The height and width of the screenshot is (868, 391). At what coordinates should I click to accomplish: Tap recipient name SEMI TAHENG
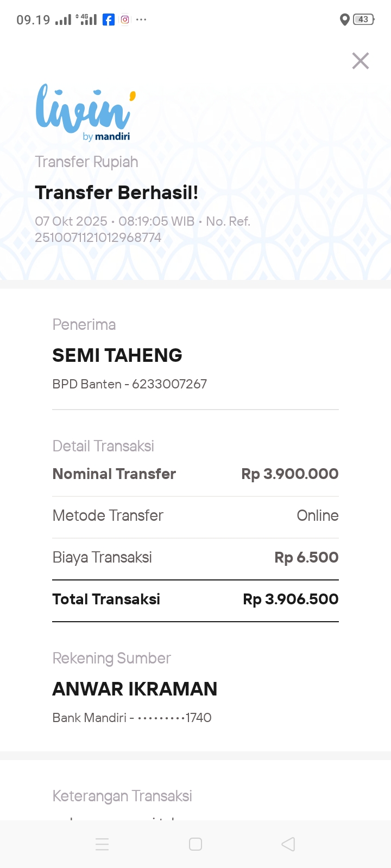click(x=117, y=355)
